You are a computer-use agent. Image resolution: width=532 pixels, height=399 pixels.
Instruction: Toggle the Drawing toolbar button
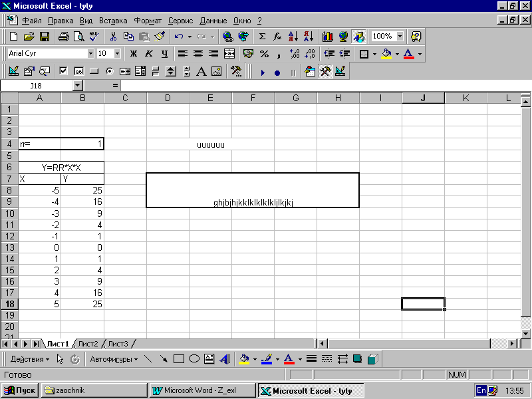(x=359, y=37)
